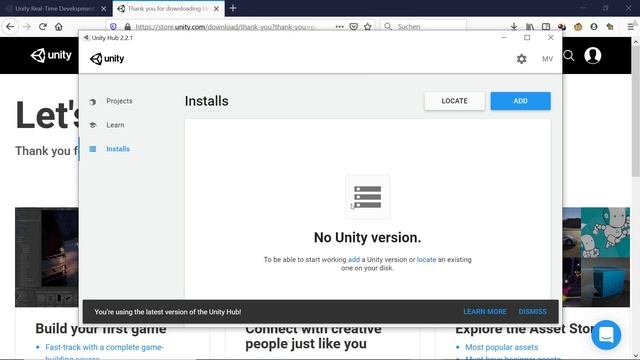Open tracking protection shield in Firefox
Screen dimensions: 640x360
[x=113, y=27]
